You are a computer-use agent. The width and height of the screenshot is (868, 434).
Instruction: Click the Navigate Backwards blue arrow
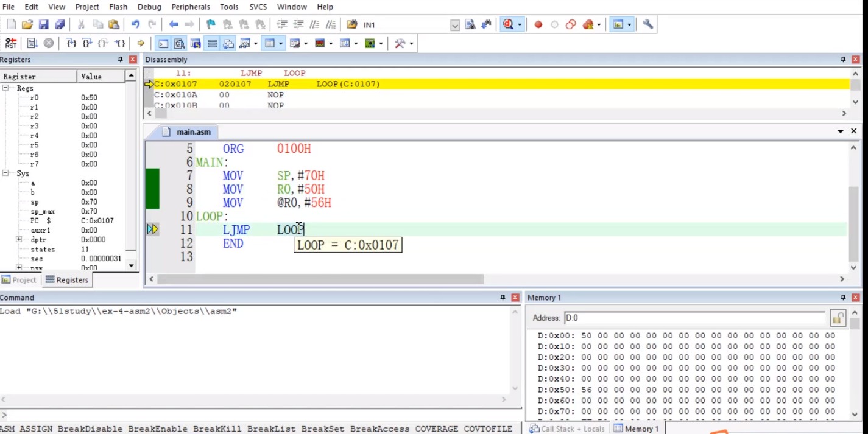pos(174,24)
